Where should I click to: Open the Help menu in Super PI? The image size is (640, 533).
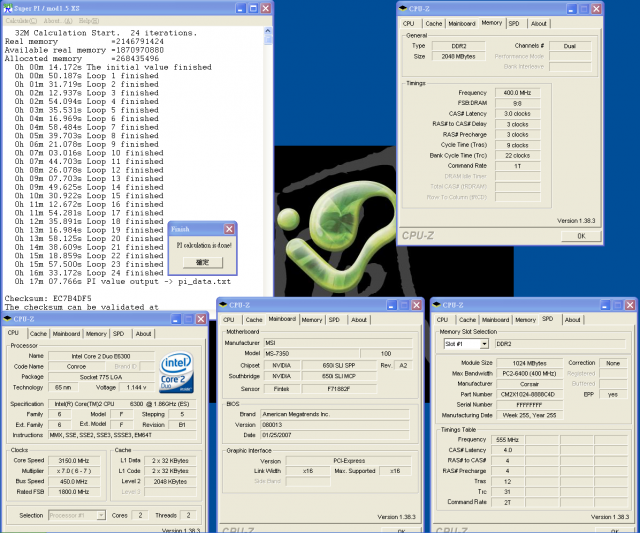(x=89, y=20)
